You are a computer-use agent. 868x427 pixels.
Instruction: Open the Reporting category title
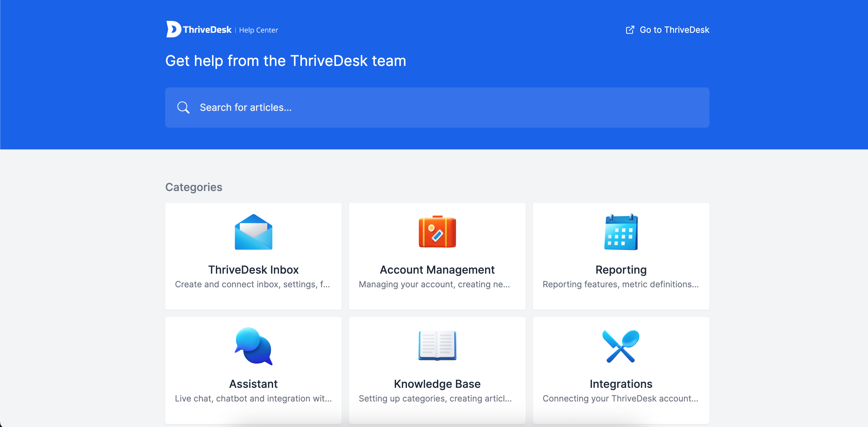click(x=621, y=270)
